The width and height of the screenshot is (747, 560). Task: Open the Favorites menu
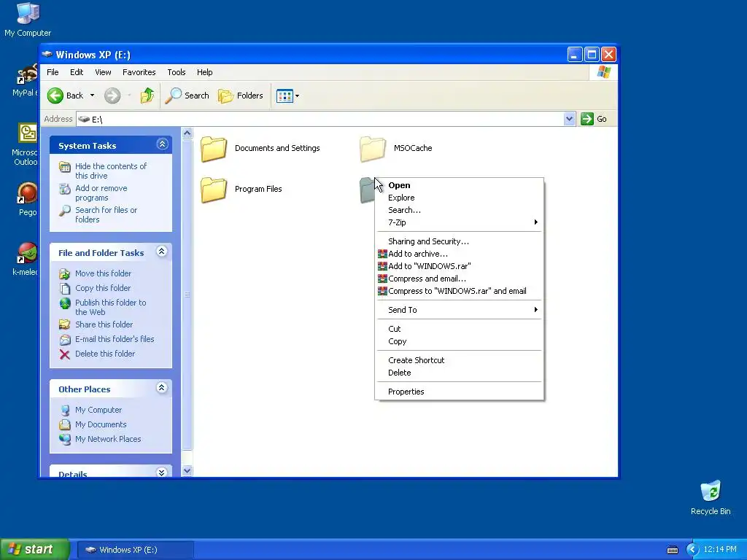[139, 72]
